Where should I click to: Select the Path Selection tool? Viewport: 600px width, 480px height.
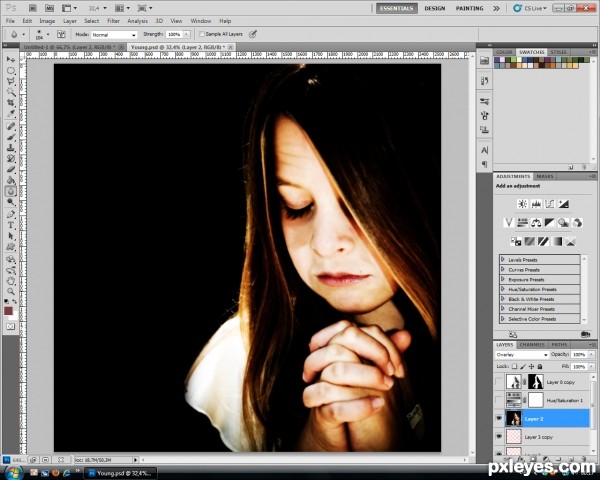(11, 236)
